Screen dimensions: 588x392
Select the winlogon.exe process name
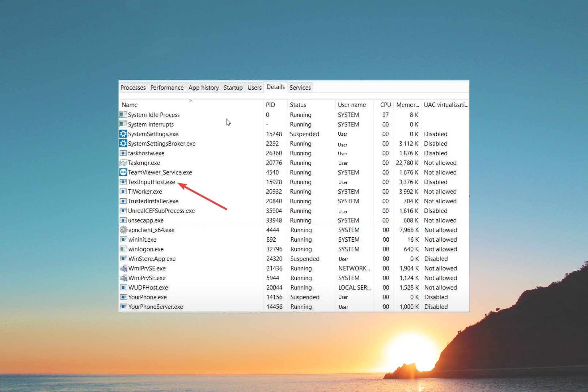click(146, 249)
